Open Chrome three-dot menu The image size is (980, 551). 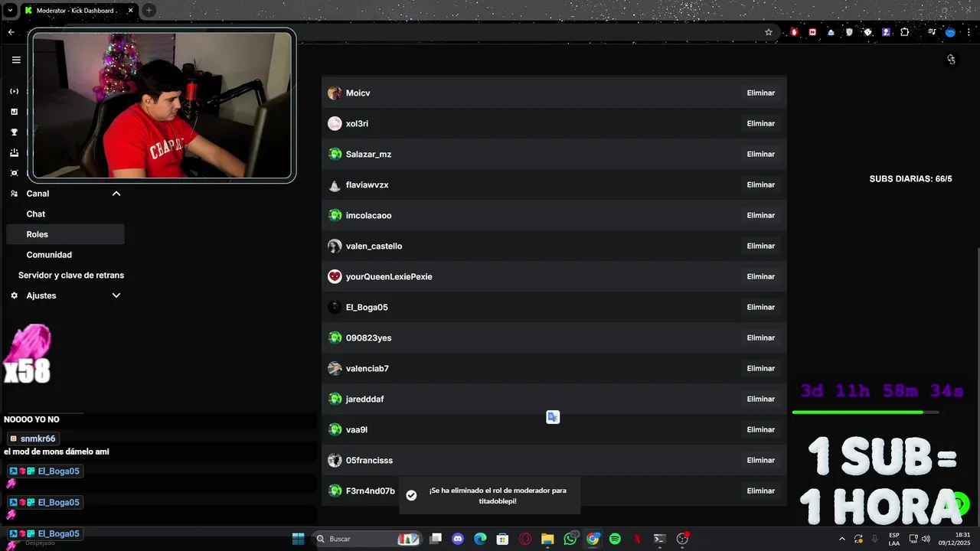click(968, 32)
